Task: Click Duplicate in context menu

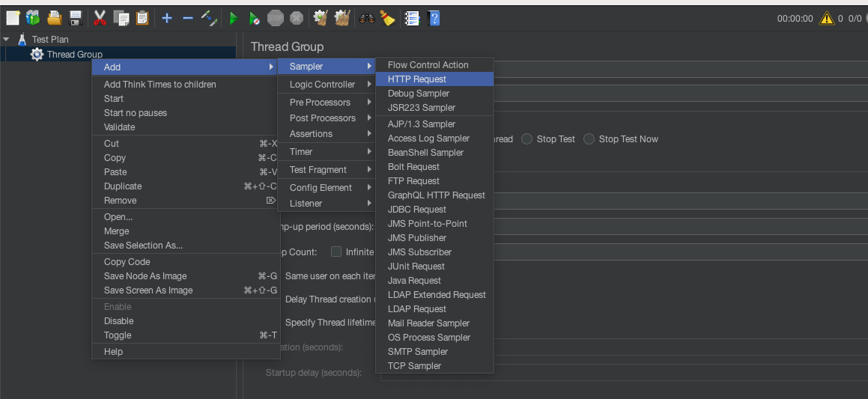Action: [186, 186]
